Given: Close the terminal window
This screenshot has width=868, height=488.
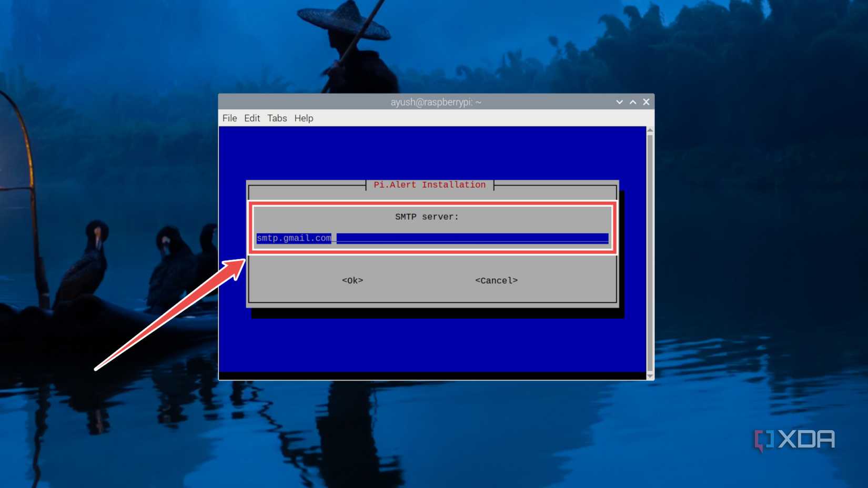Looking at the screenshot, I should pyautogui.click(x=646, y=101).
